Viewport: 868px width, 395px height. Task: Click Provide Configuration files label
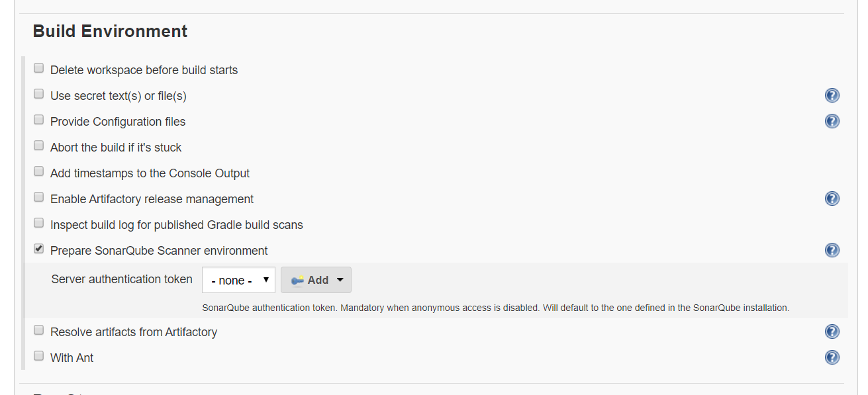pyautogui.click(x=118, y=122)
